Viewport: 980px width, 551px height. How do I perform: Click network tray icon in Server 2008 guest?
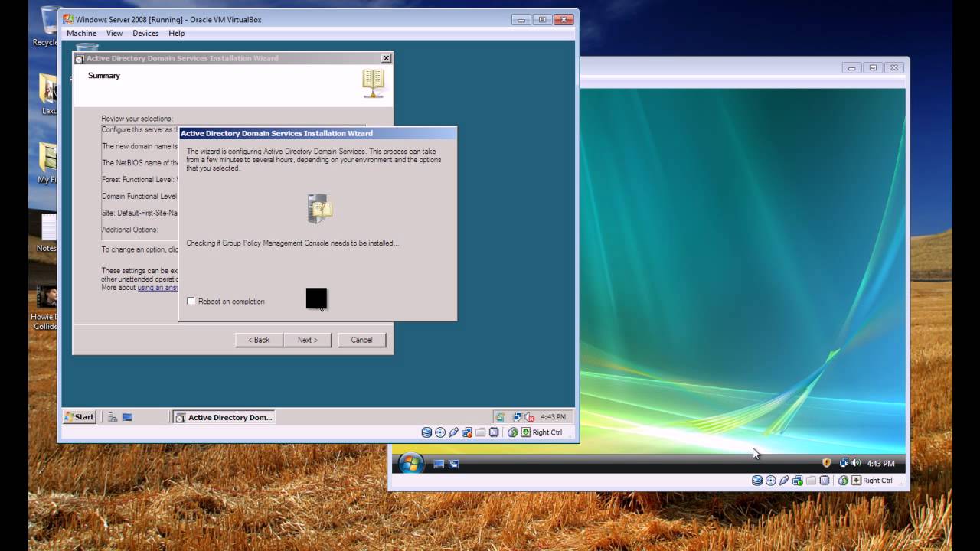tap(518, 417)
